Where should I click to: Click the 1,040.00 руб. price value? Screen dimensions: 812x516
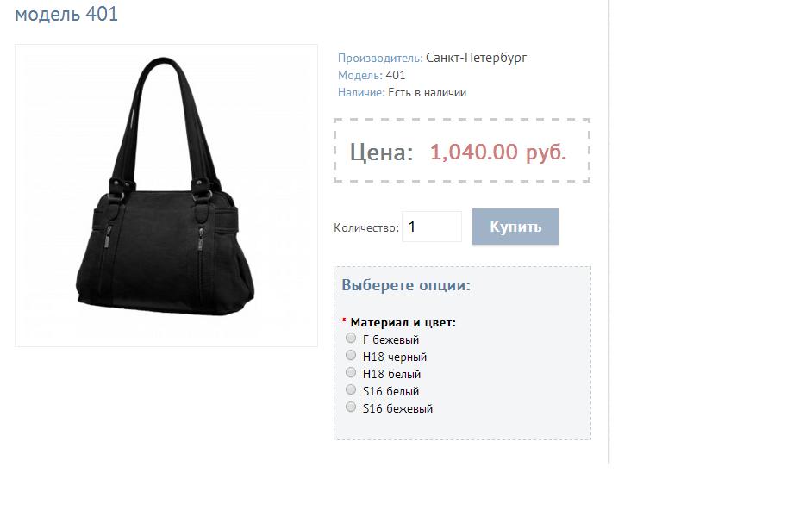[x=498, y=152]
